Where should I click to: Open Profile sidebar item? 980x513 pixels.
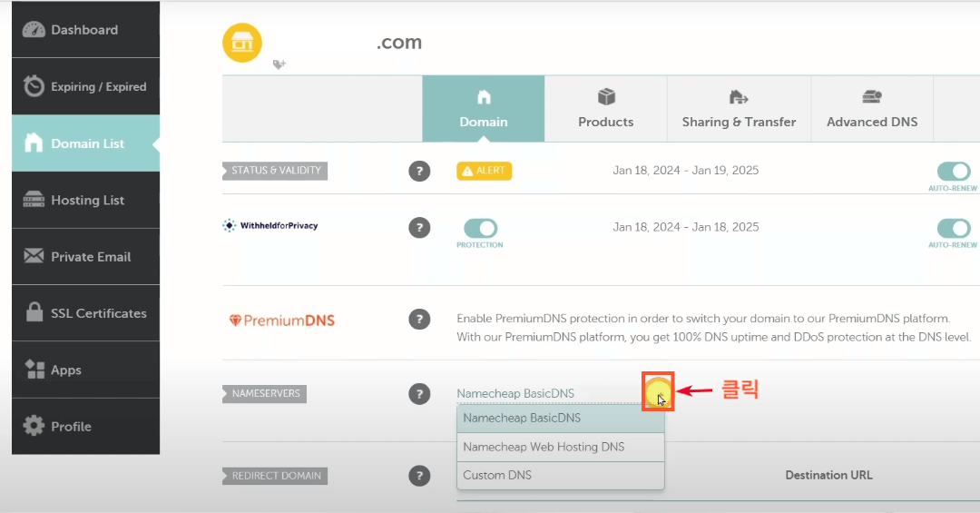[x=85, y=426]
